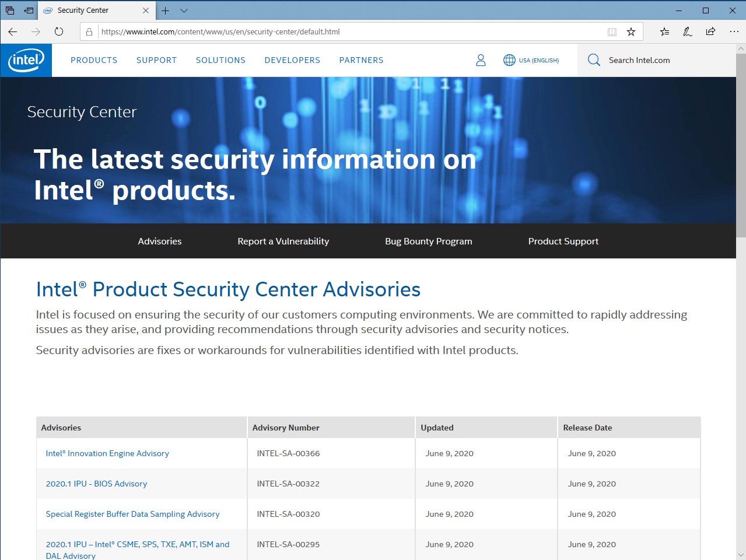Open Special Register Buffer Data Sampling Advisory
The image size is (746, 560).
(x=132, y=514)
